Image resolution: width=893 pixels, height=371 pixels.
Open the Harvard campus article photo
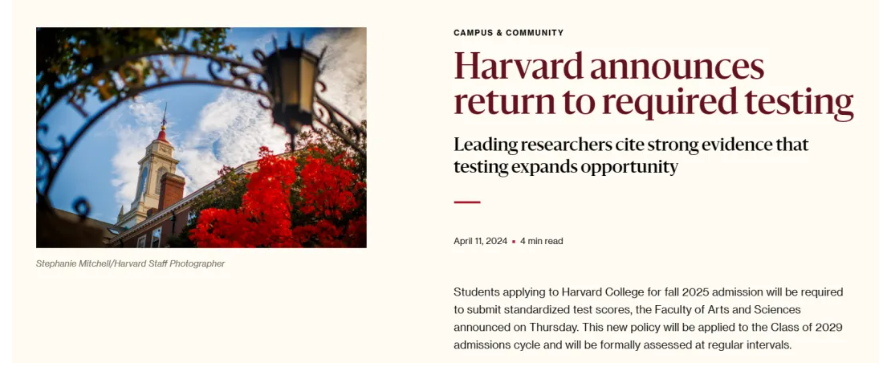(201, 137)
